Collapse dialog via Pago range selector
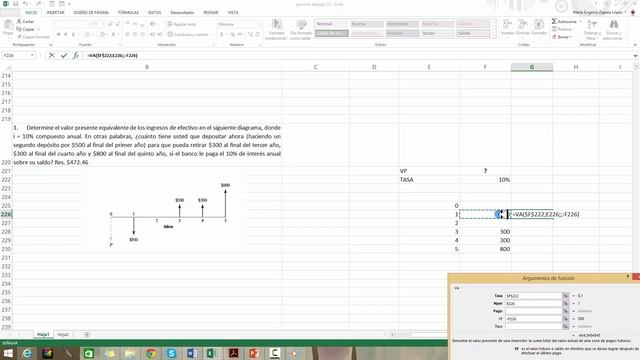 click(x=566, y=311)
